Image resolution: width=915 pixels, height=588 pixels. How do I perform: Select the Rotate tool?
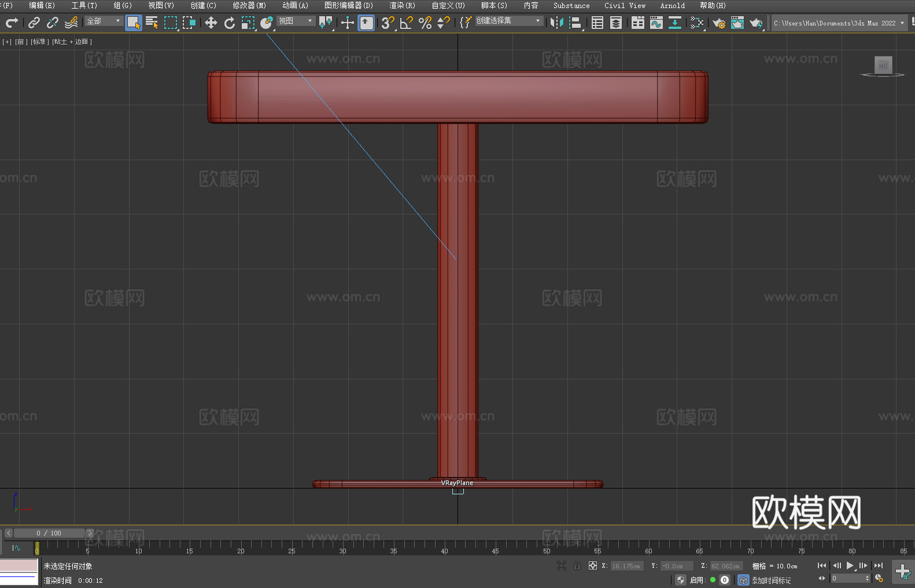[x=229, y=23]
